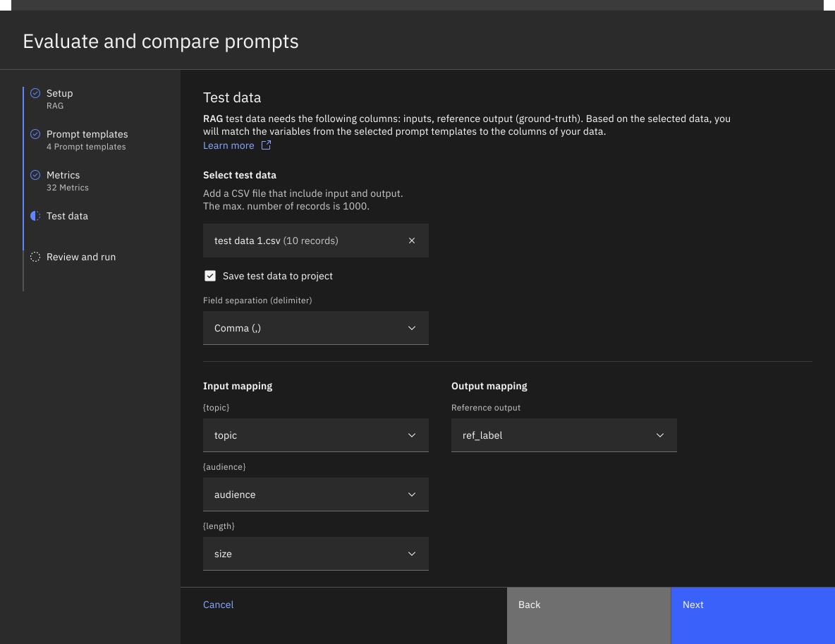
Task: Open the Field separation delimiter dropdown
Action: 316,328
